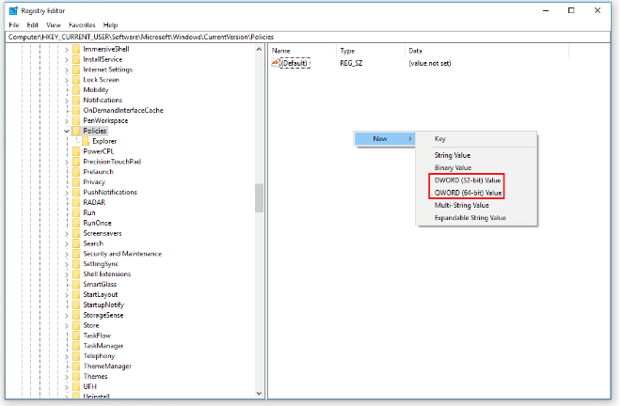Image resolution: width=621 pixels, height=406 pixels.
Task: Click the ImmersiveShell folder icon
Action: point(76,49)
